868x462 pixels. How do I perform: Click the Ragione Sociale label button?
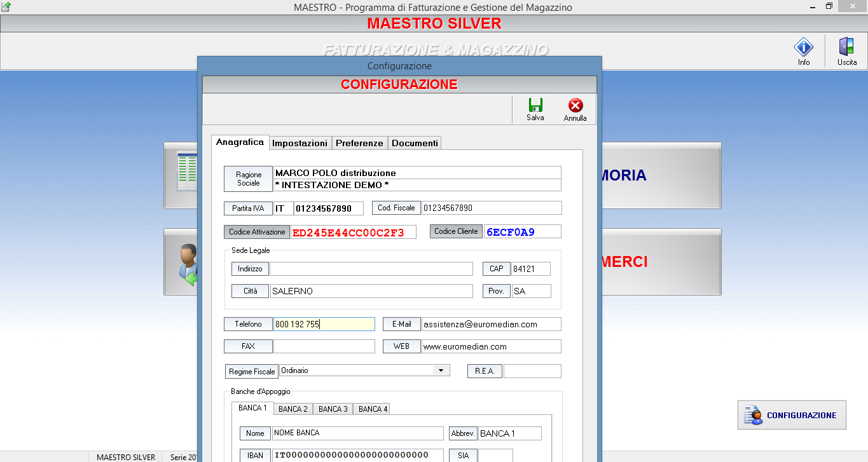(x=249, y=179)
